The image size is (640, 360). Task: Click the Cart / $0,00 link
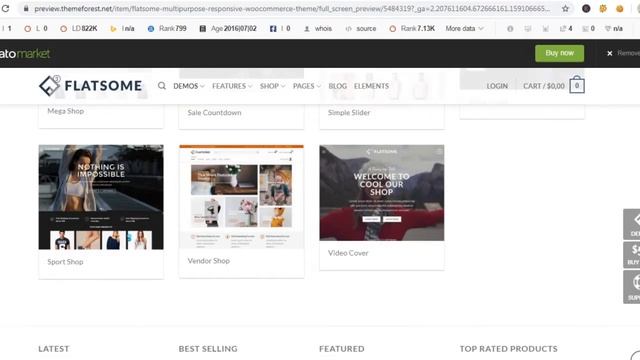544,86
